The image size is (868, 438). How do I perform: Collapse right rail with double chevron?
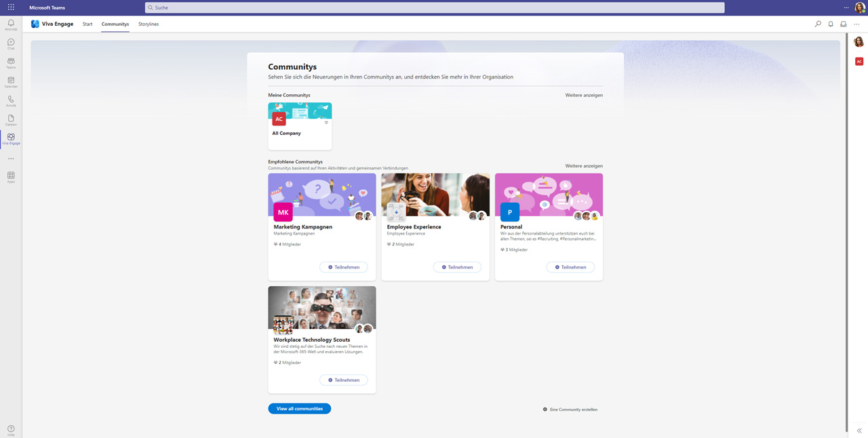tap(859, 431)
